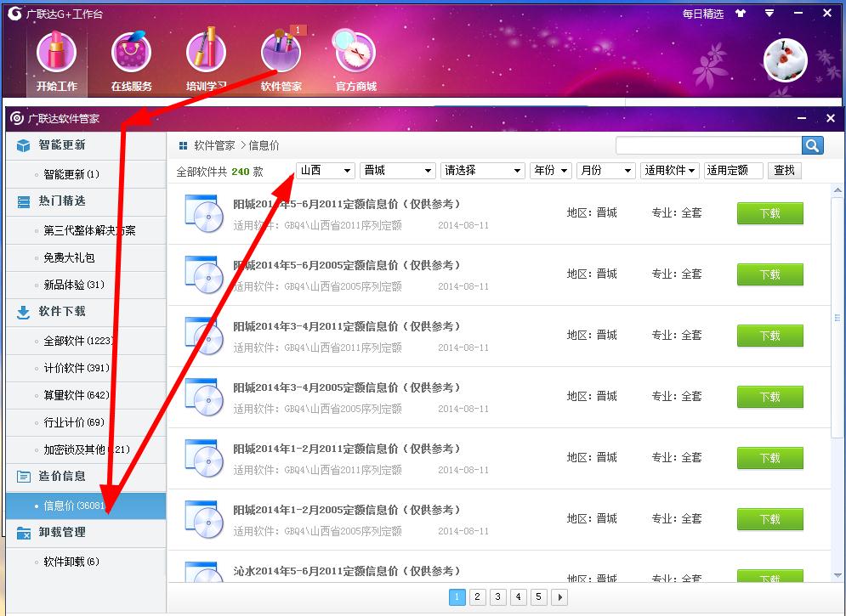Click the 查找 search button
Image resolution: width=846 pixels, height=616 pixels.
tap(785, 170)
